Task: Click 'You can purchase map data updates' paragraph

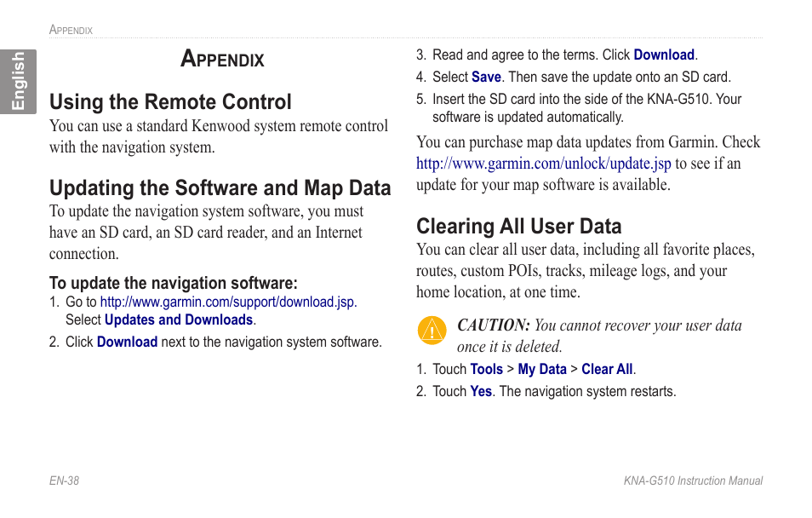Action: pyautogui.click(x=588, y=164)
